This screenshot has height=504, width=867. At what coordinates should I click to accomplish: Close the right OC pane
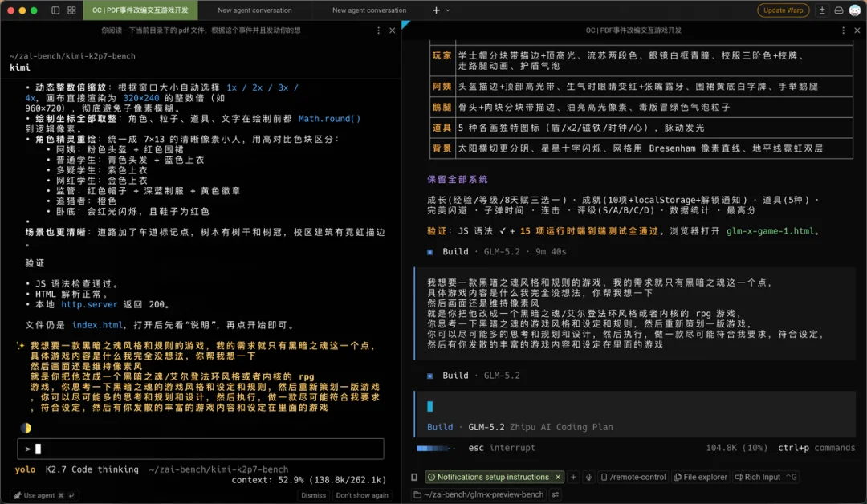(x=857, y=30)
